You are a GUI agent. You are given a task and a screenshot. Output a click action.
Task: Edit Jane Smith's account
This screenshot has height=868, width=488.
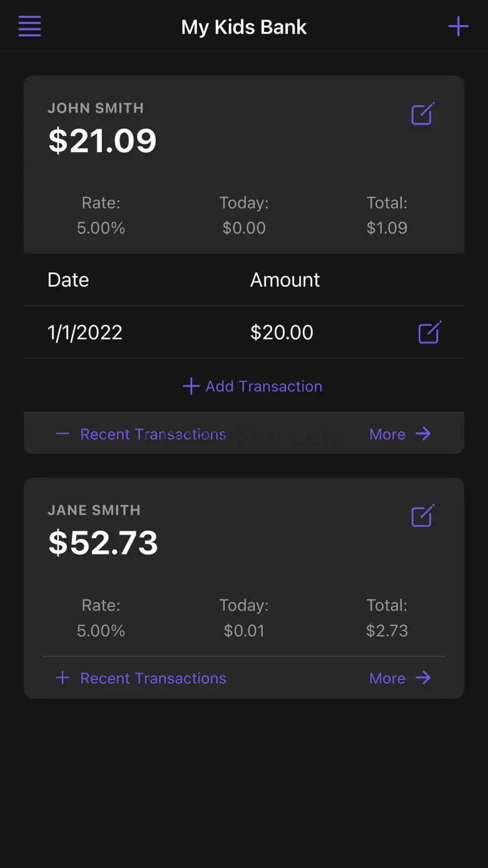click(422, 516)
